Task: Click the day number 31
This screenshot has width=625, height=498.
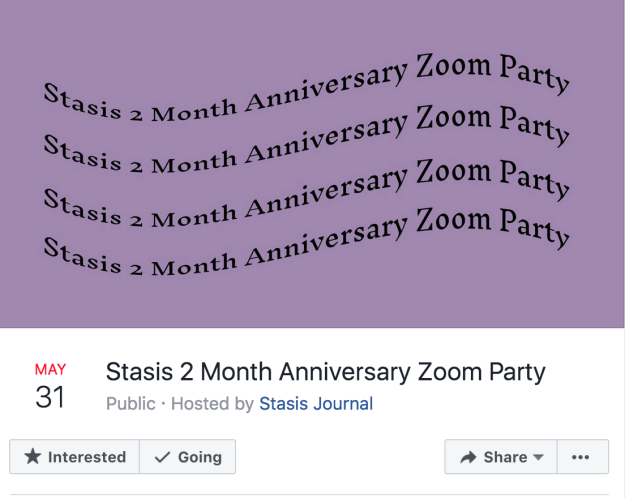Action: coord(50,397)
